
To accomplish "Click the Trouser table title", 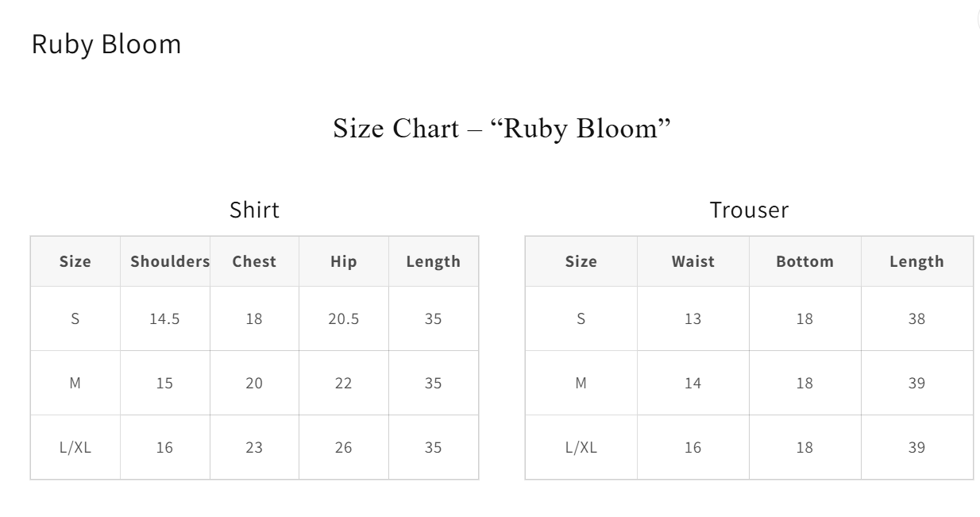I will 749,210.
